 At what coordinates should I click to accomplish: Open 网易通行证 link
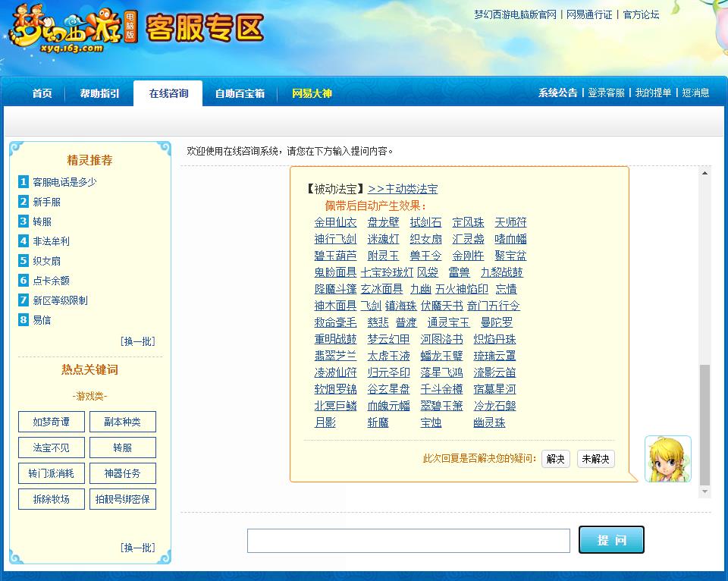pyautogui.click(x=589, y=14)
